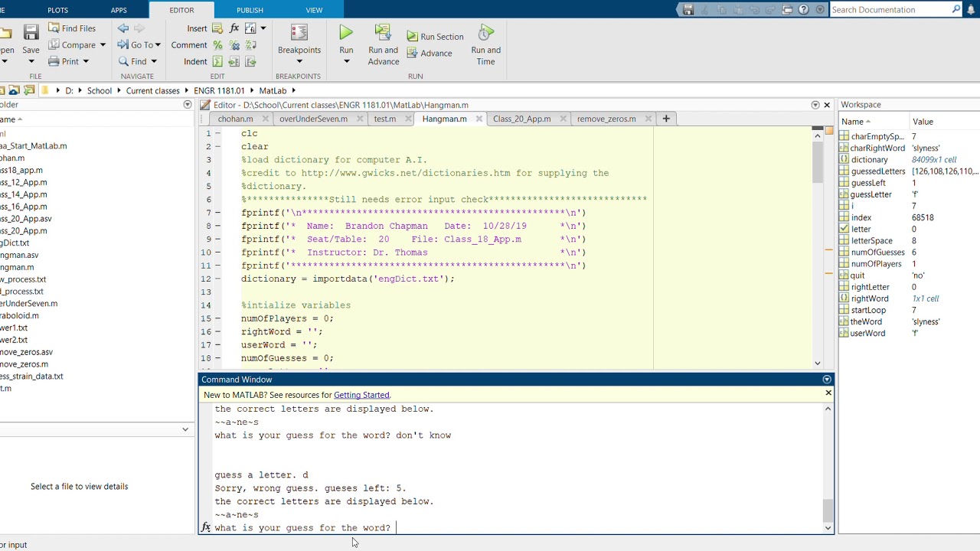Viewport: 980px width, 551px height.
Task: Close the Hangman.m editor tab
Action: pyautogui.click(x=479, y=119)
